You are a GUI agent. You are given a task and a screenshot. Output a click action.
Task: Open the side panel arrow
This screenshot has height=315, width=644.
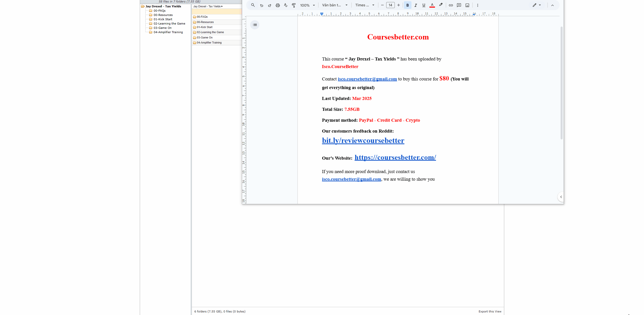coord(561,197)
